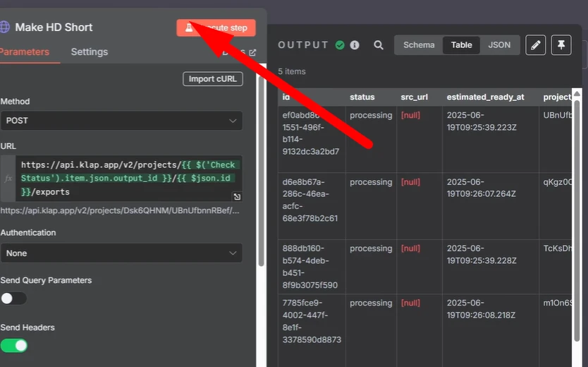588x367 pixels.
Task: Click the OUTPUT panel title
Action: [x=303, y=45]
